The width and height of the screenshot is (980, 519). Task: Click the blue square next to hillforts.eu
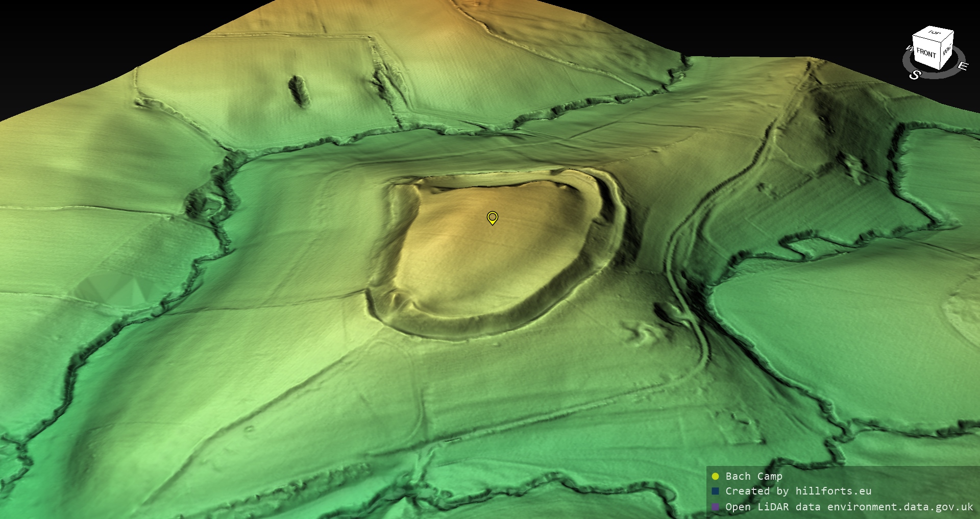[x=715, y=491]
